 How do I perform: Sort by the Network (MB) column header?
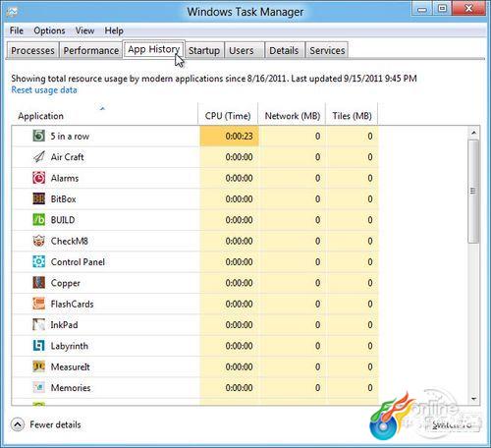pyautogui.click(x=292, y=114)
